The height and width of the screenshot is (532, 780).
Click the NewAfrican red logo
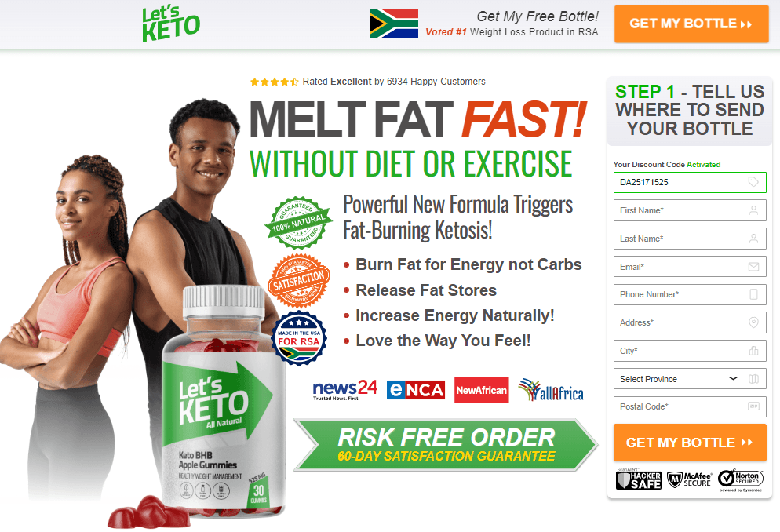click(x=482, y=390)
